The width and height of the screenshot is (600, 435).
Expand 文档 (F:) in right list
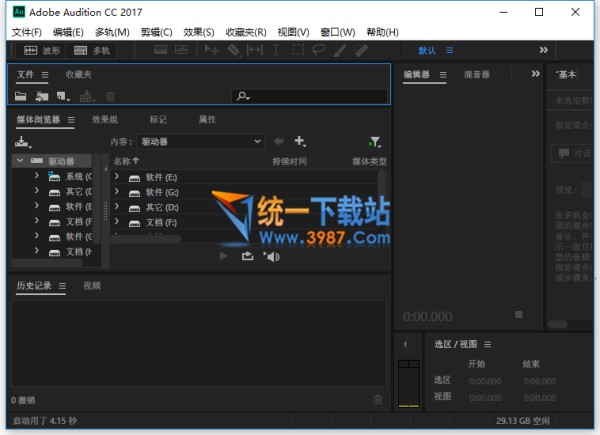(116, 222)
